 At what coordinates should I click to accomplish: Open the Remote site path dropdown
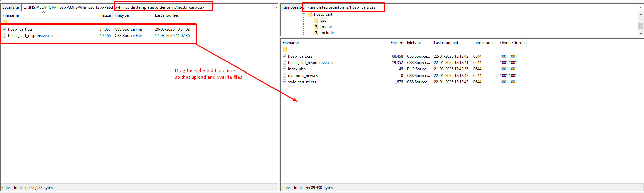[x=641, y=7]
